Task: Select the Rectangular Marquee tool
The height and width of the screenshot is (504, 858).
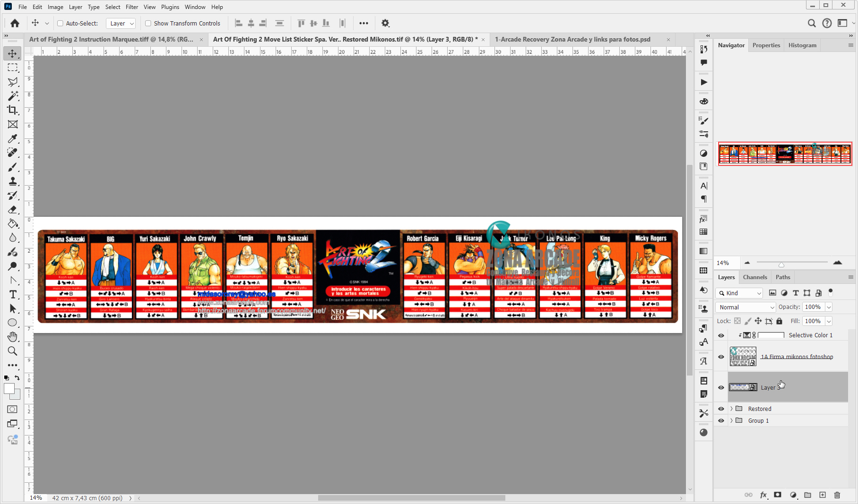Action: click(x=13, y=68)
